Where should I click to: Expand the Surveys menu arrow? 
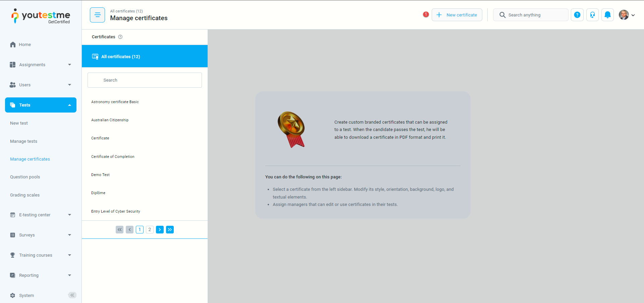pyautogui.click(x=70, y=235)
